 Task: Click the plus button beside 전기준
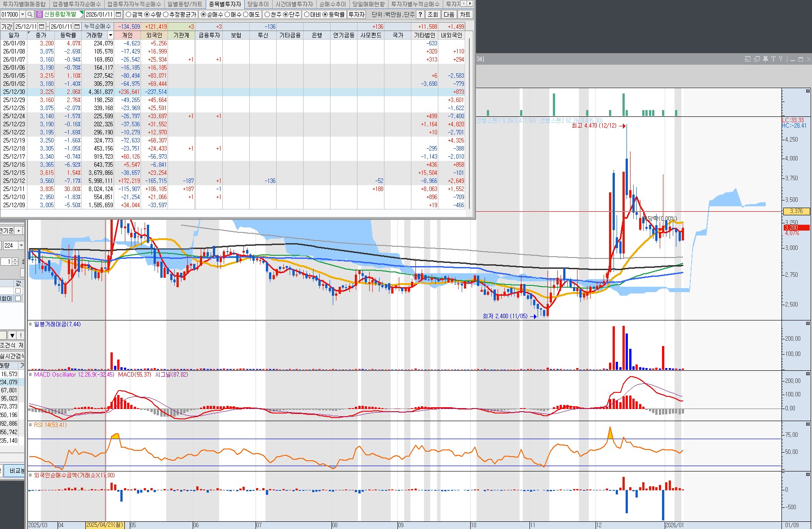pyautogui.click(x=19, y=231)
